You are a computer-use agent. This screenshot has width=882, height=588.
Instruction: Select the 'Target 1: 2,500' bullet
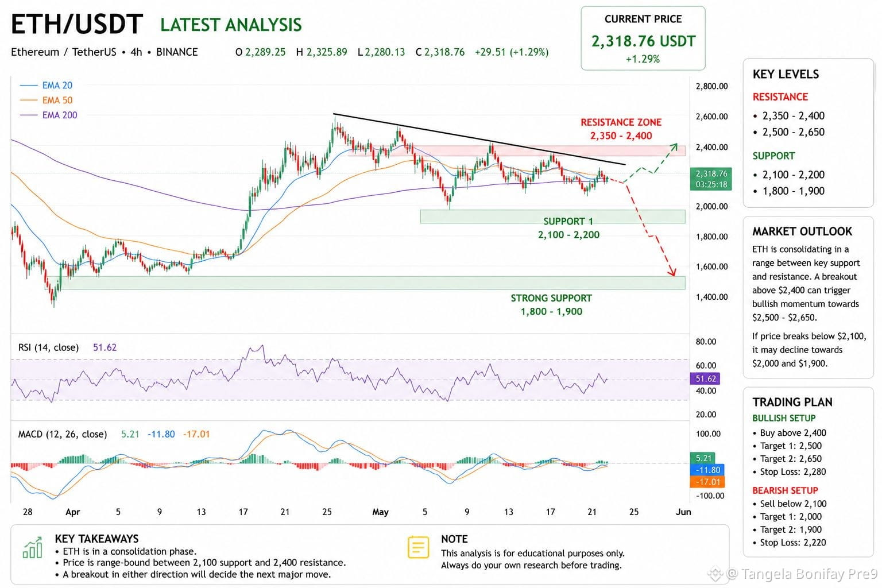(x=787, y=446)
